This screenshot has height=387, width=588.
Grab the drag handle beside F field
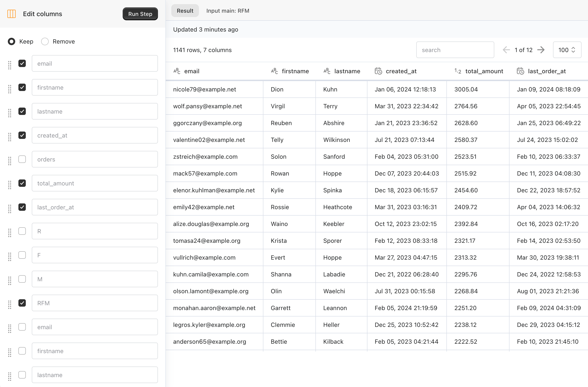coord(10,257)
